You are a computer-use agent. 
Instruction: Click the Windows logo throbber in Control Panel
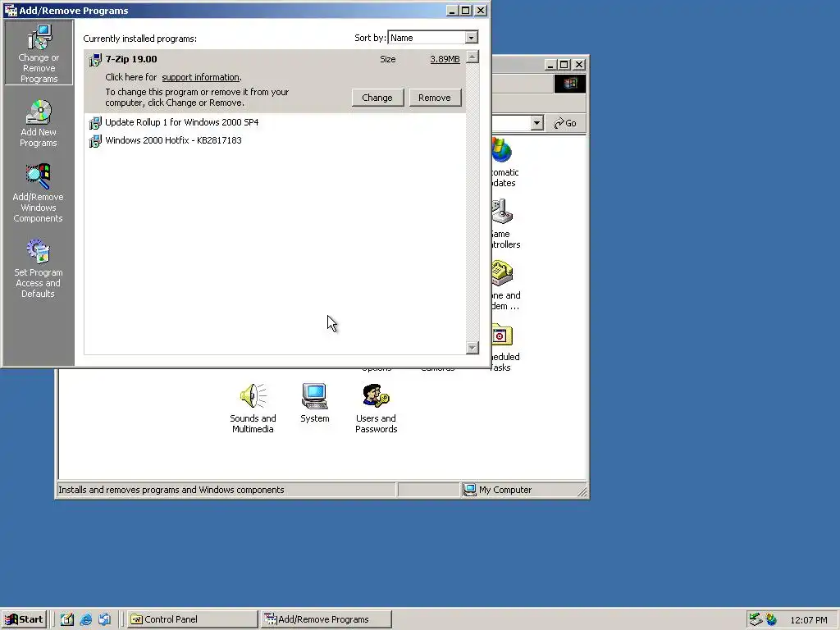pyautogui.click(x=569, y=84)
